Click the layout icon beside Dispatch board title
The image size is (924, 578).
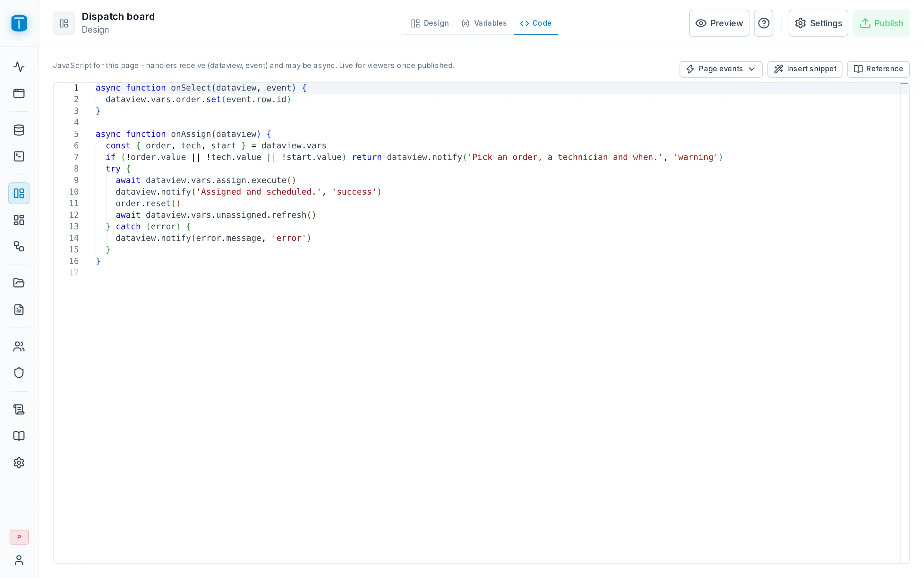(64, 23)
